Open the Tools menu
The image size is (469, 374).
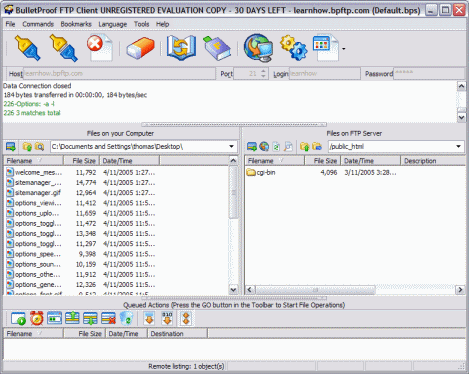[141, 24]
